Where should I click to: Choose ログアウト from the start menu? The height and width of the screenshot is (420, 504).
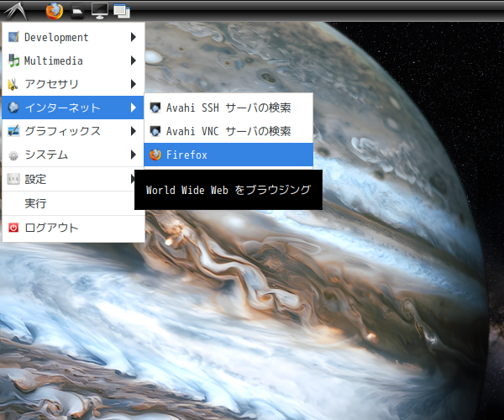point(73,228)
